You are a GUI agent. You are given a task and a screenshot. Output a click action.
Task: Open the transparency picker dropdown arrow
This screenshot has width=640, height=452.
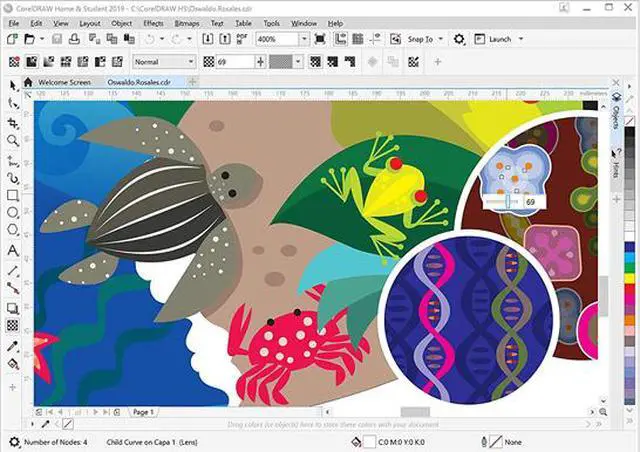coord(298,62)
